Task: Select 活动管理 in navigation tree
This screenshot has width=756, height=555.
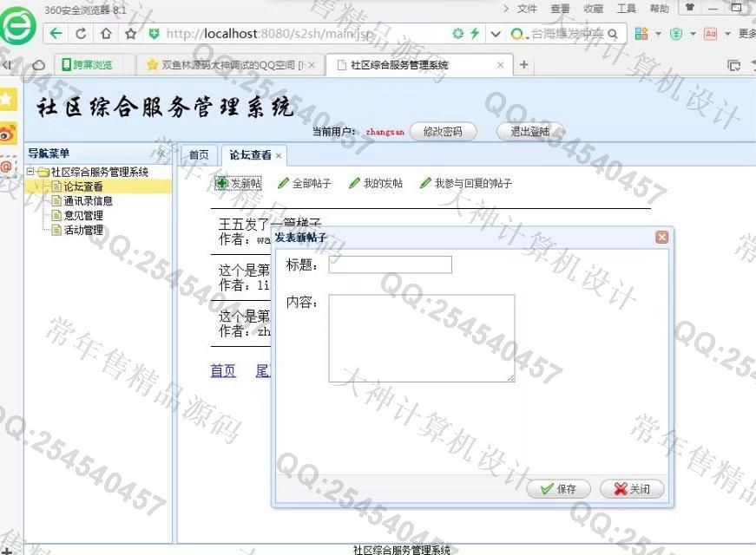Action: tap(83, 230)
